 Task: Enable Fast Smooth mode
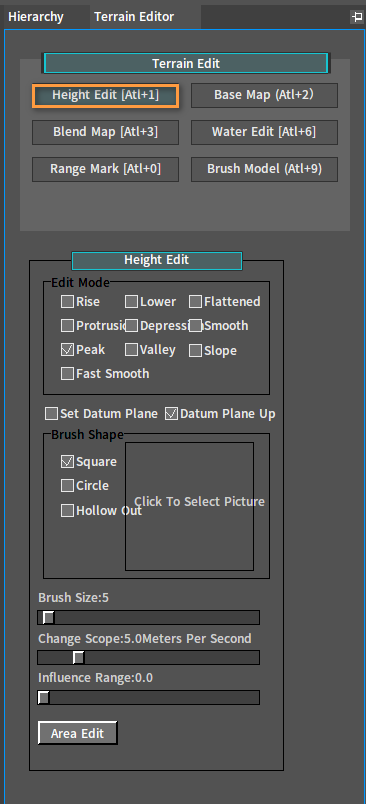tap(67, 374)
